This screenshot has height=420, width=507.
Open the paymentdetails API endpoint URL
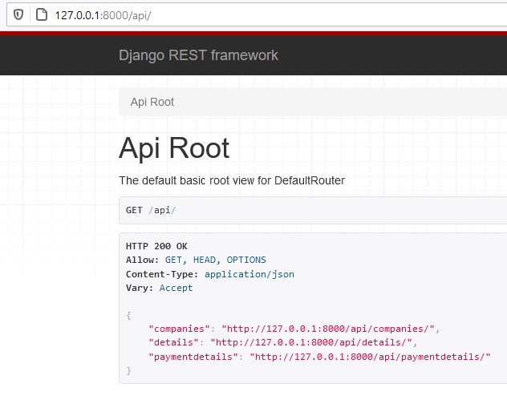[370, 357]
